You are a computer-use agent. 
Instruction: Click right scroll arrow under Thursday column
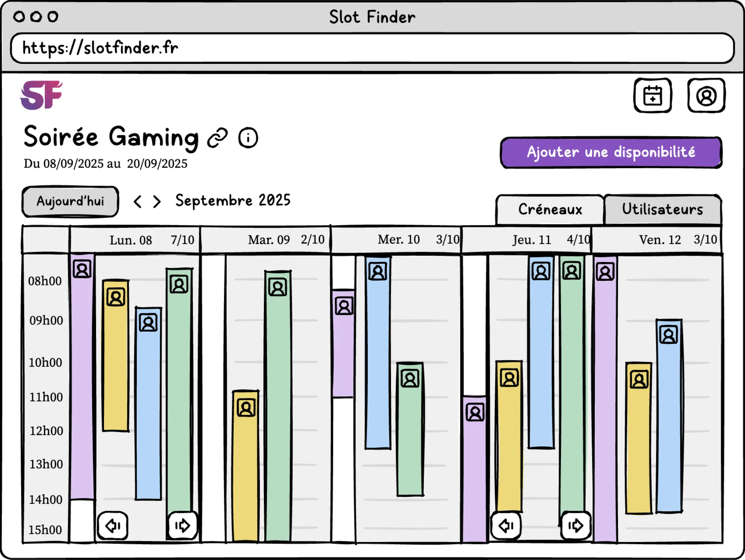[x=576, y=525]
